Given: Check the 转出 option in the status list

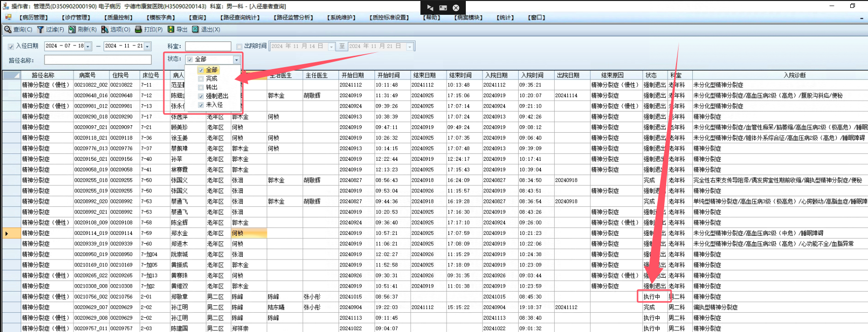Looking at the screenshot, I should pos(201,87).
